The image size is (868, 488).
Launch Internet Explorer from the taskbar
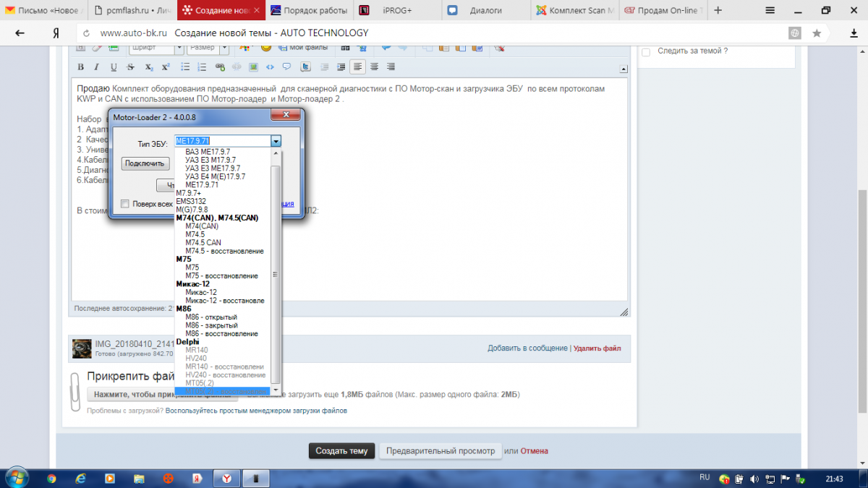pyautogui.click(x=80, y=478)
